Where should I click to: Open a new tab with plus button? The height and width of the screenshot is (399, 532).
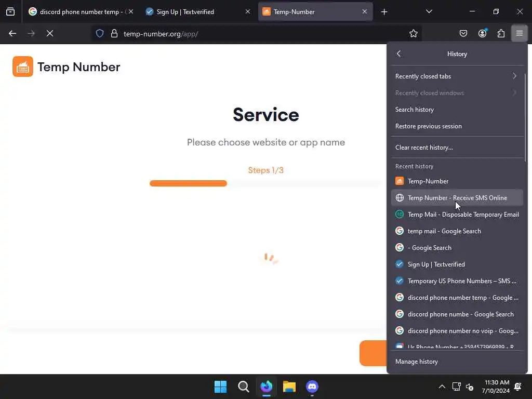tap(384, 12)
